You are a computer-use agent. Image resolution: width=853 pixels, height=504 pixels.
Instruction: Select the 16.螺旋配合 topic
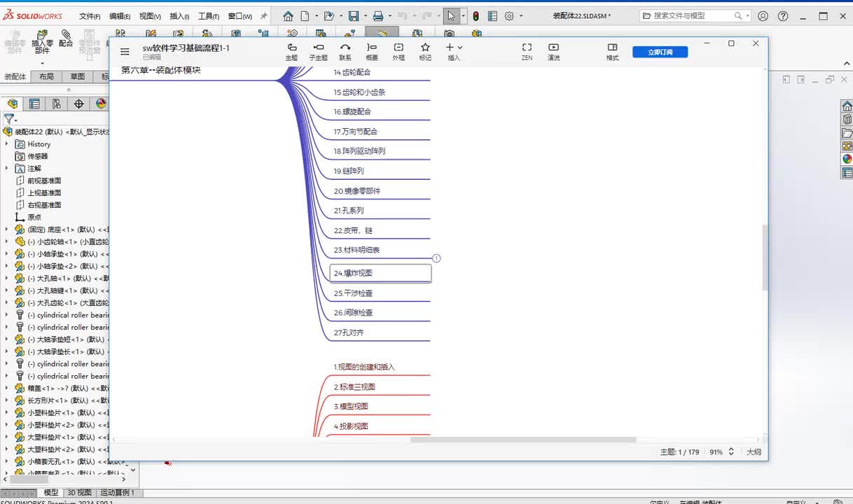[352, 111]
